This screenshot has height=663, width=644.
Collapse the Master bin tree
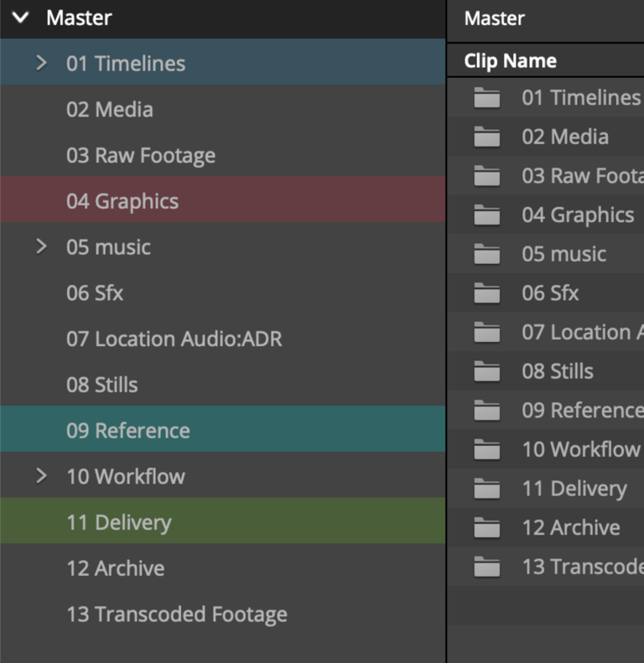tap(21, 18)
